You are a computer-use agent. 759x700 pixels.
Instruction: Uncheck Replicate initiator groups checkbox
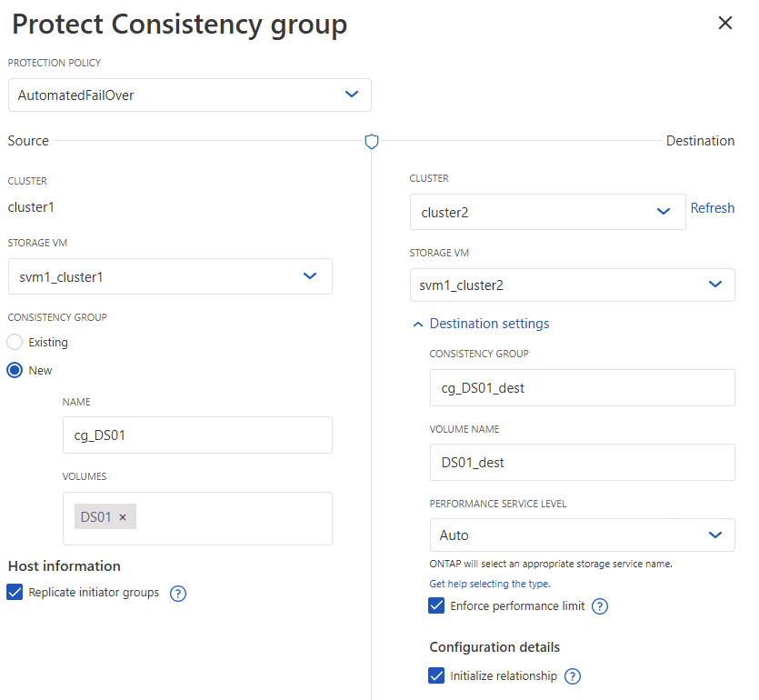pos(15,593)
